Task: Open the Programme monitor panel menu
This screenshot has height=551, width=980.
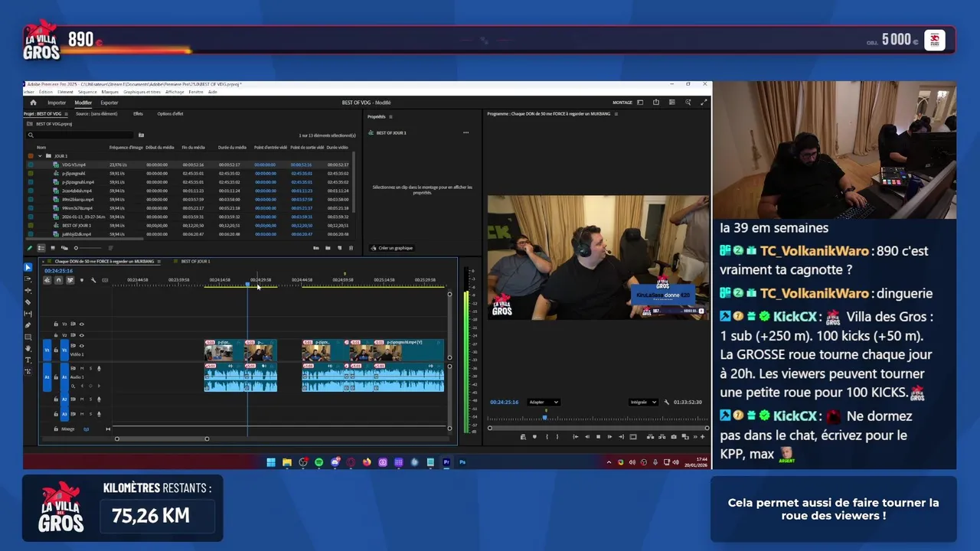Action: point(616,113)
